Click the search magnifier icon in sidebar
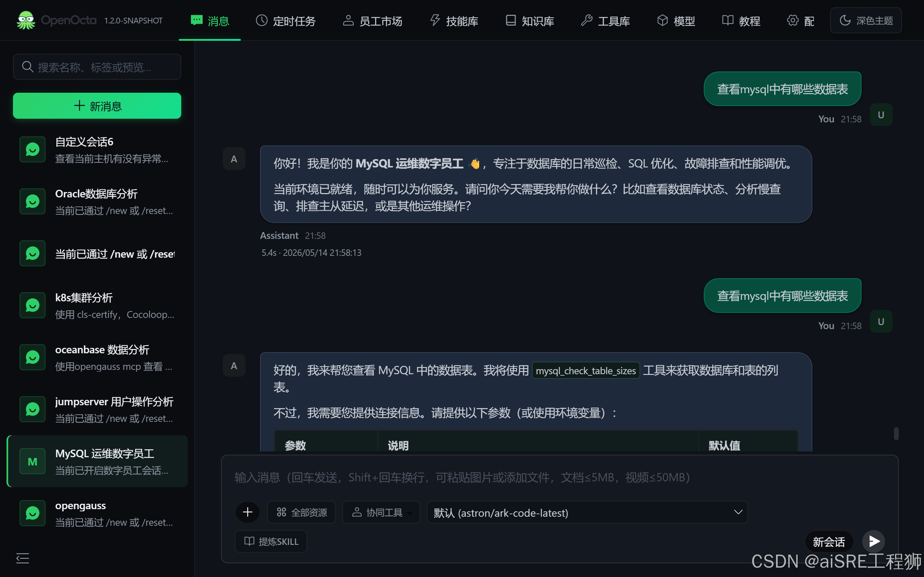 coord(27,67)
